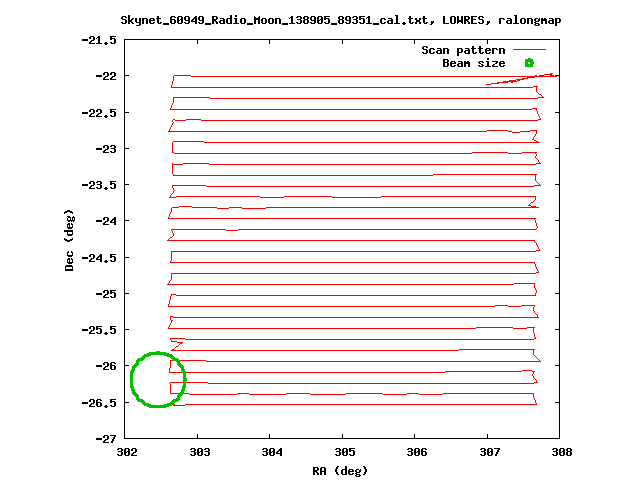Click the -27 tick label on Dec axis

click(x=105, y=439)
